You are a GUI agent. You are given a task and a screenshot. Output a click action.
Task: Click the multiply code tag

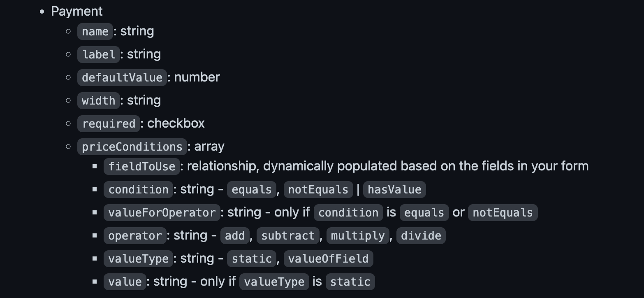pos(357,236)
